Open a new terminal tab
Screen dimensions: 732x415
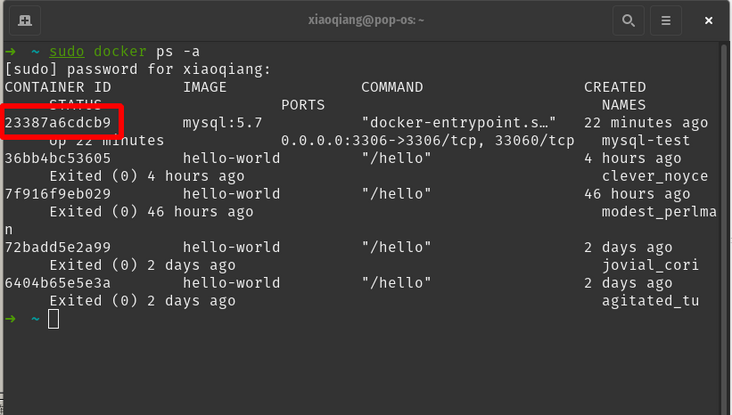coord(25,20)
